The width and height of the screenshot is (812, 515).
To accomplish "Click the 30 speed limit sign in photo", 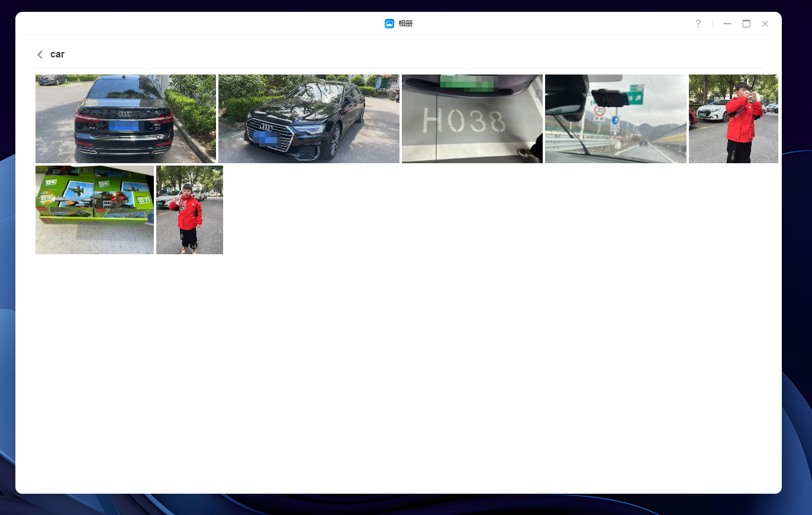I will 600,110.
